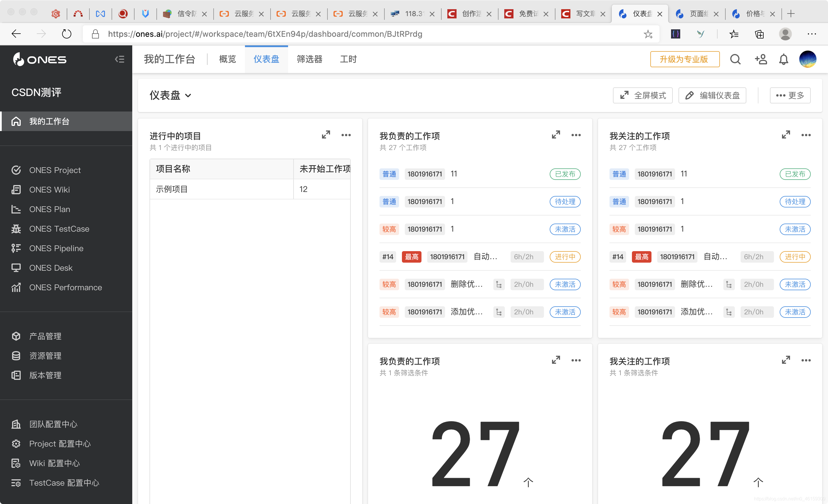The width and height of the screenshot is (828, 504).
Task: Open TestCase 配置中心 in the sidebar
Action: (x=64, y=483)
